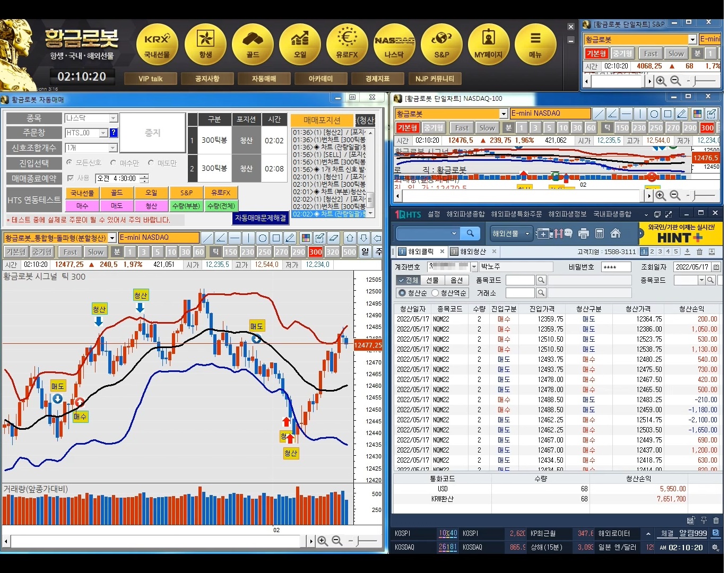Viewport: 728px width, 573px height.
Task: Click calculator icon in 1Q HTS toolbar
Action: click(x=600, y=233)
